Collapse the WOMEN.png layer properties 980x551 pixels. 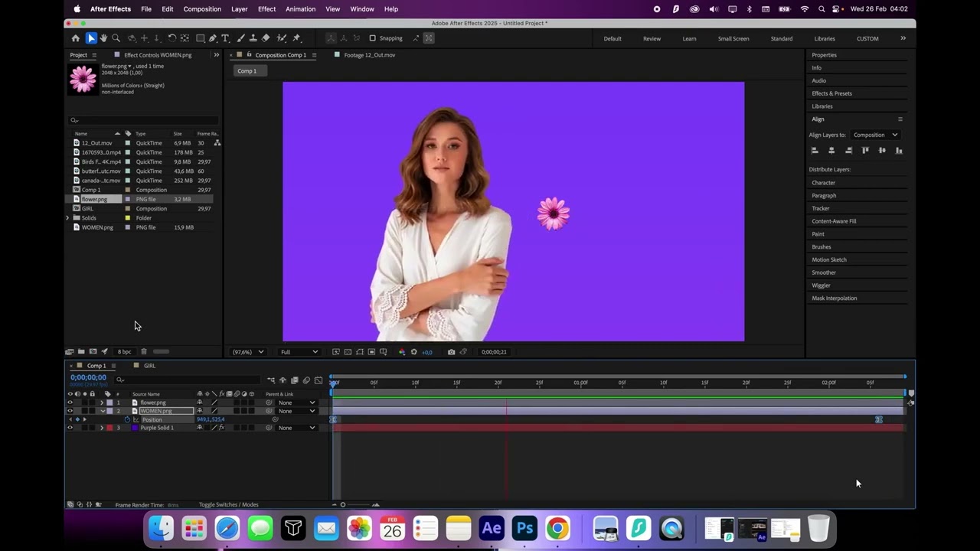pyautogui.click(x=102, y=411)
